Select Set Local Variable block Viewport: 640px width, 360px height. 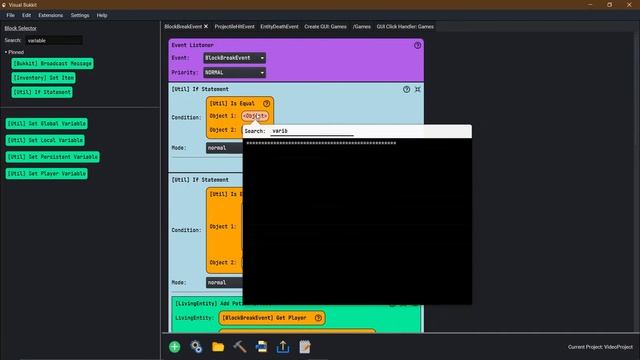(45, 140)
